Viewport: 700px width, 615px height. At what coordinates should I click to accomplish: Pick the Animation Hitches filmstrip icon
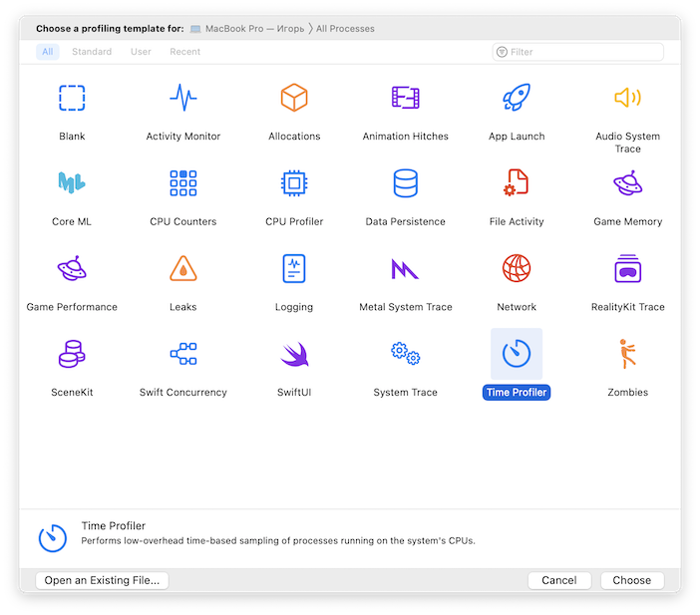pos(406,98)
